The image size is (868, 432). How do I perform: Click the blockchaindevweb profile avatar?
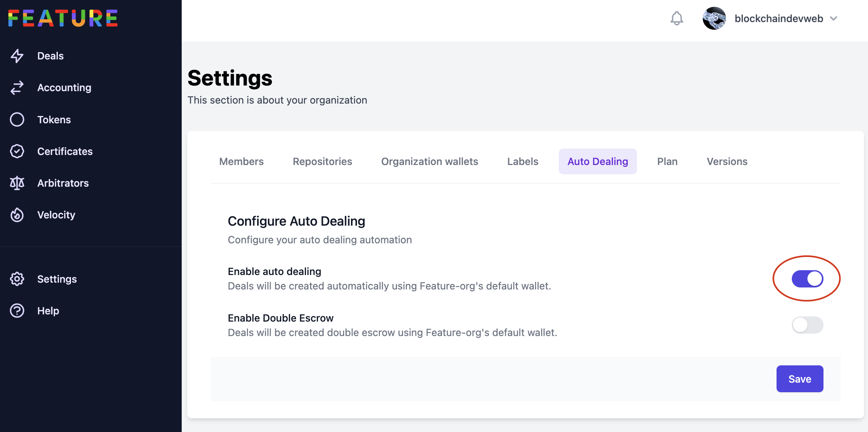(x=714, y=18)
